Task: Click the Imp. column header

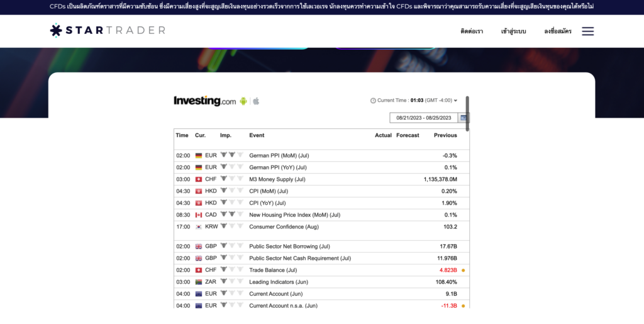Action: pos(226,135)
